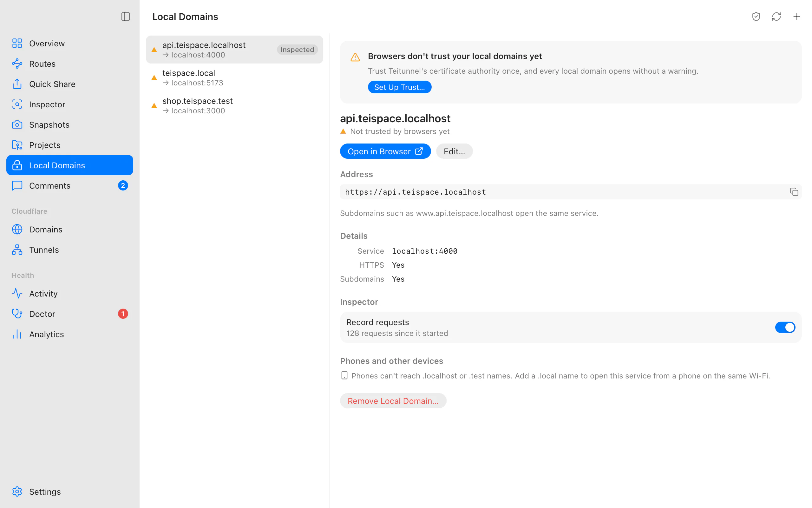Select the teispace.local domain row
The image size is (812, 508).
click(x=234, y=77)
